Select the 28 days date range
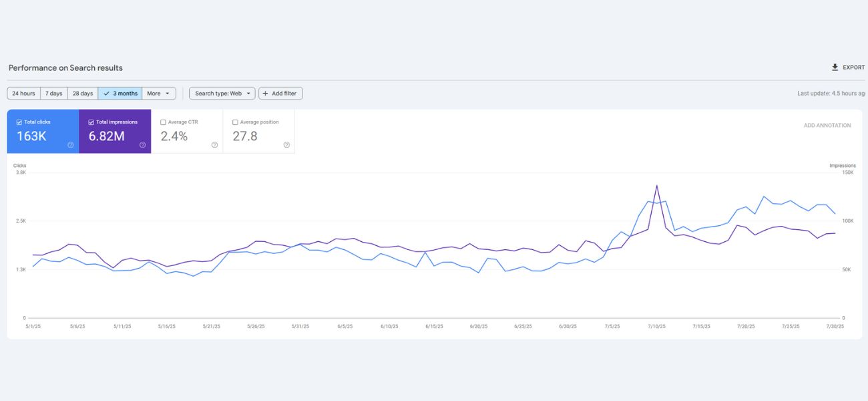The width and height of the screenshot is (868, 401). (x=82, y=93)
